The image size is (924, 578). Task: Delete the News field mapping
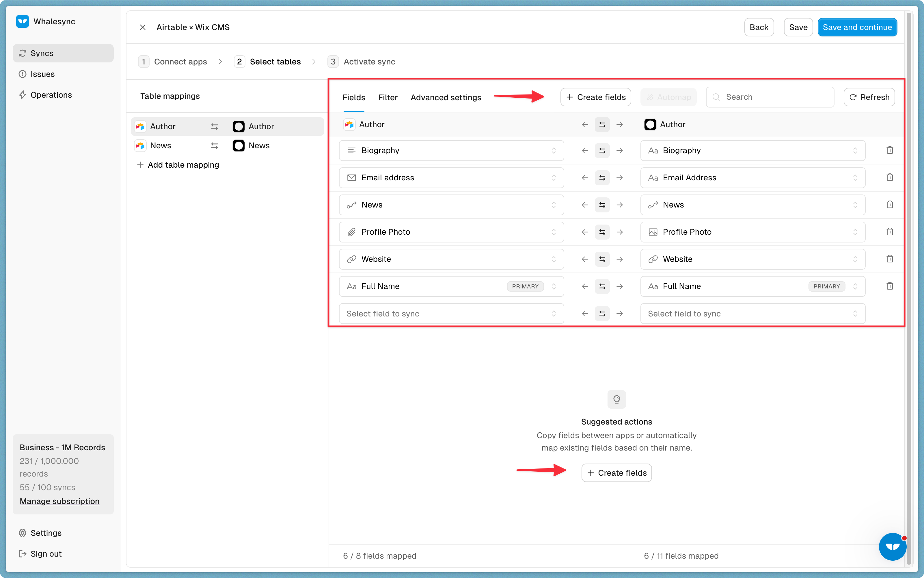point(890,205)
